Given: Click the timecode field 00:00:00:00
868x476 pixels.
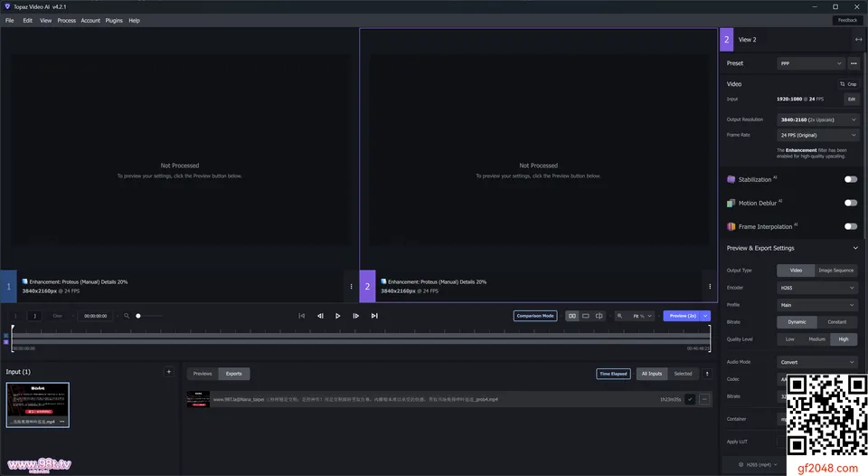Looking at the screenshot, I should [95, 316].
